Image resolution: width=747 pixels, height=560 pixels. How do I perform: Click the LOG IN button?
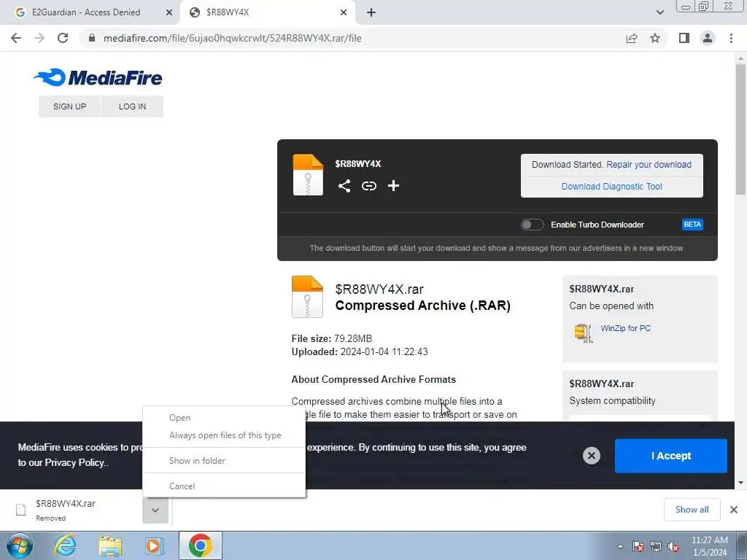pos(133,106)
